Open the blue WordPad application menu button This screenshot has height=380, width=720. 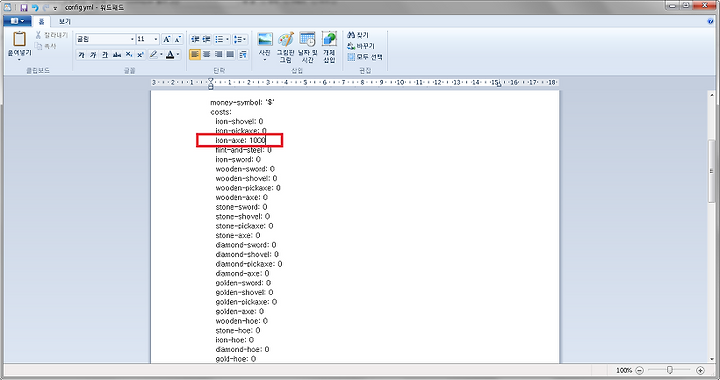point(17,21)
